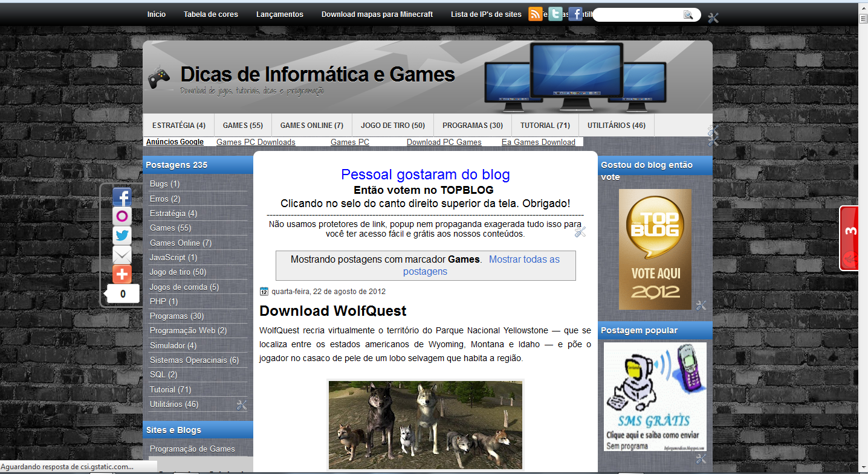Screen dimensions: 868x474
Task: Open the Jogos de corrida (5) label
Action: pyautogui.click(x=184, y=287)
